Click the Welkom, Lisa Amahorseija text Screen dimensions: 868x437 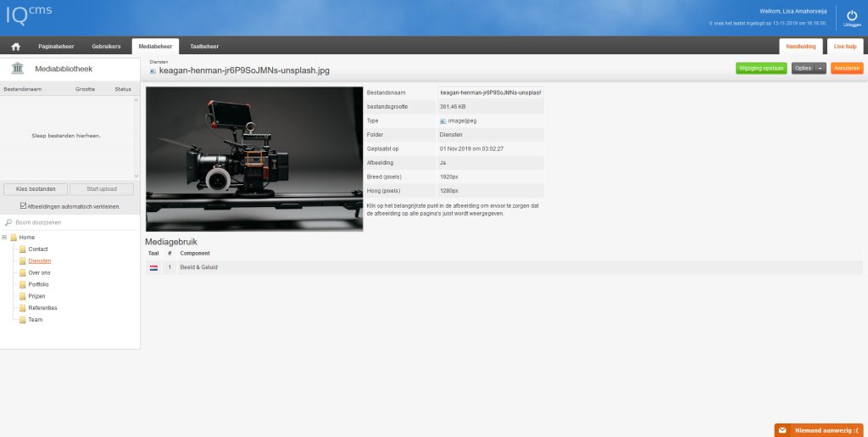pyautogui.click(x=793, y=11)
